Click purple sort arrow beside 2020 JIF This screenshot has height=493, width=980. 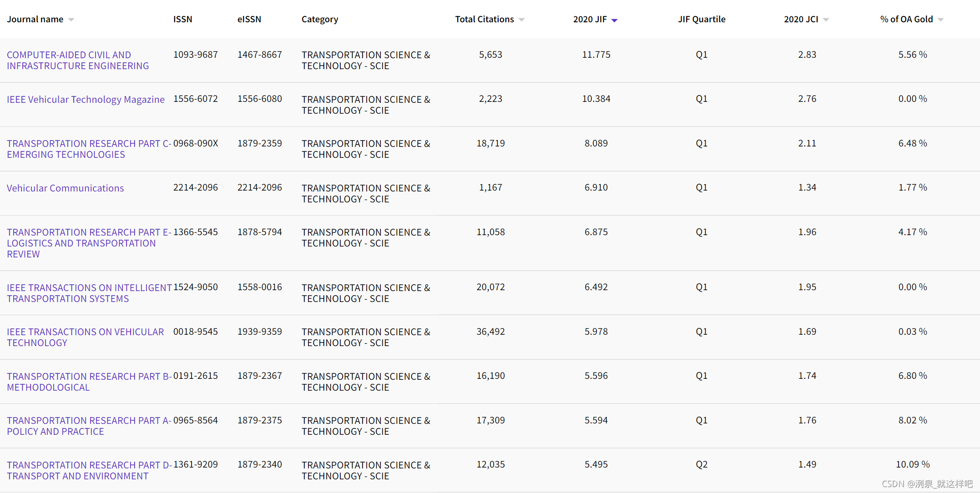point(614,20)
